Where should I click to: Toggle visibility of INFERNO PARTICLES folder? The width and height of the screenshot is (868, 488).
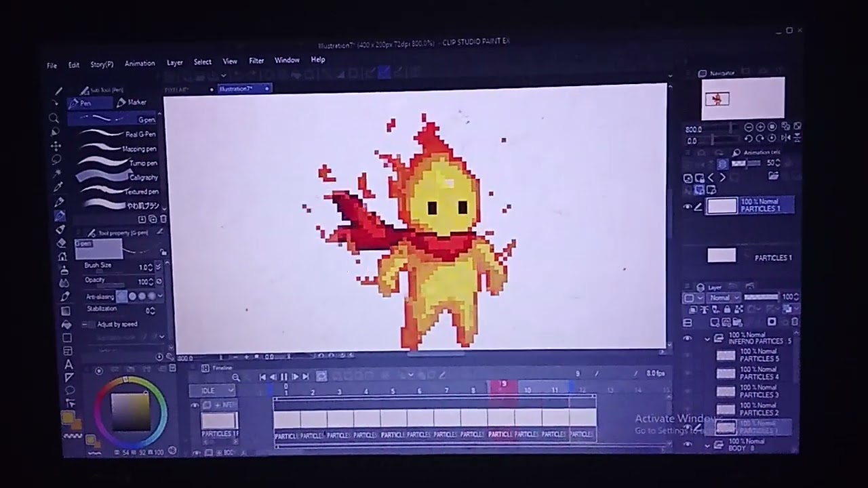point(688,338)
